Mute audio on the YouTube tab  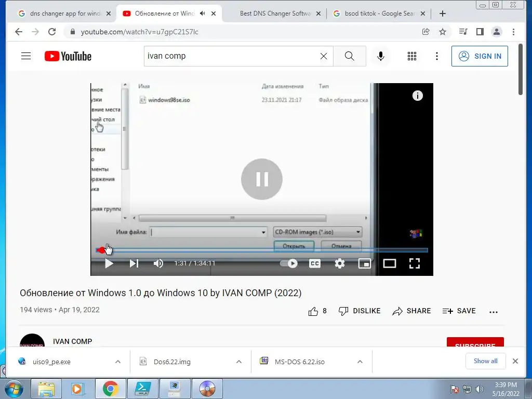pyautogui.click(x=203, y=14)
